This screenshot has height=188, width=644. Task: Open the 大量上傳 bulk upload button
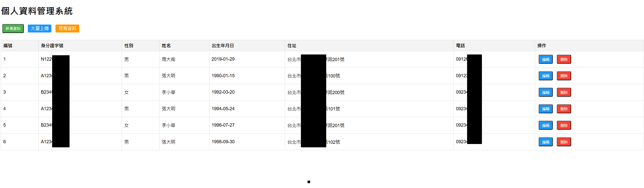coord(40,29)
